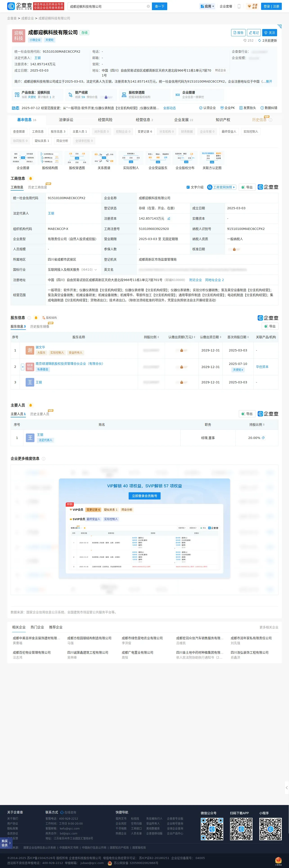
Task: Switch to the 经营风险 tab
Action: tap(105, 120)
